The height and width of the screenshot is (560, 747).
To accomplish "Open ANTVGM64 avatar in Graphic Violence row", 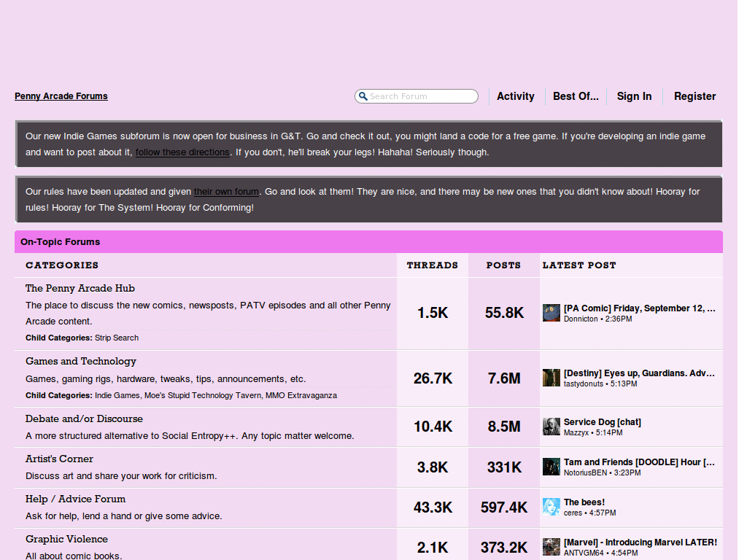I will (551, 547).
